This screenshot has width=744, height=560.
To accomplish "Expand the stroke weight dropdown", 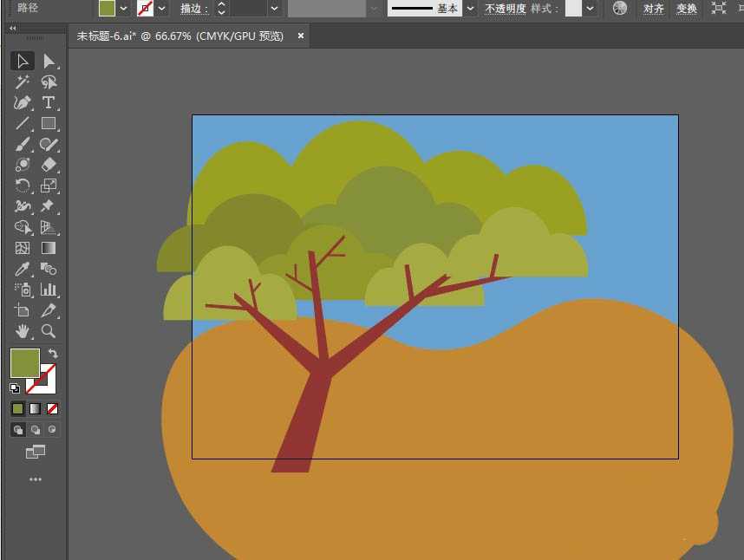I will 274,8.
